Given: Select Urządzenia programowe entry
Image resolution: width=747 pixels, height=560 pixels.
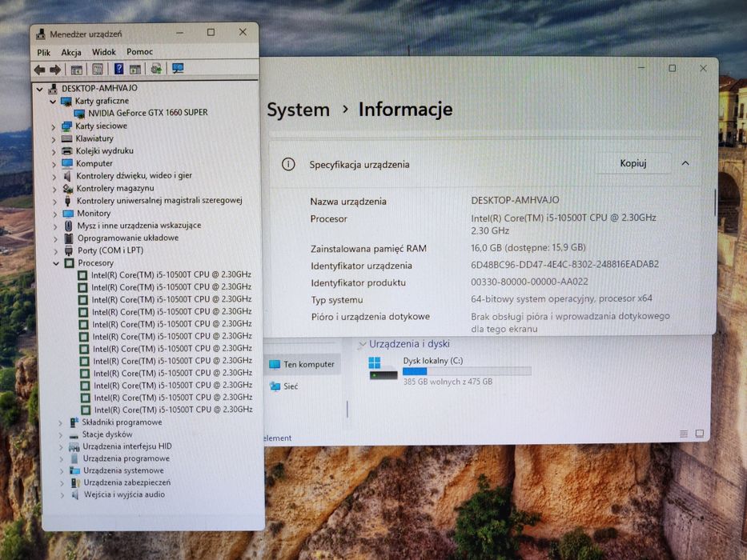Looking at the screenshot, I should pyautogui.click(x=127, y=458).
